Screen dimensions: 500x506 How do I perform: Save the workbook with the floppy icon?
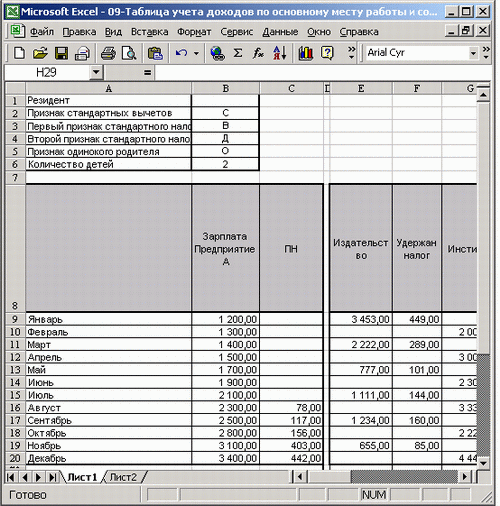(61, 53)
